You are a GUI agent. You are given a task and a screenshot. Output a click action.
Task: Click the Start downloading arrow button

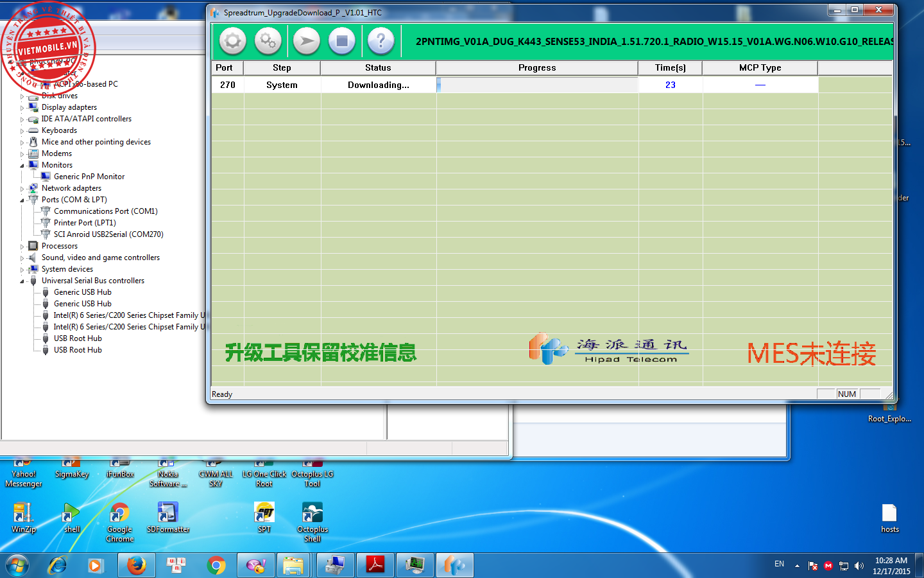(307, 42)
